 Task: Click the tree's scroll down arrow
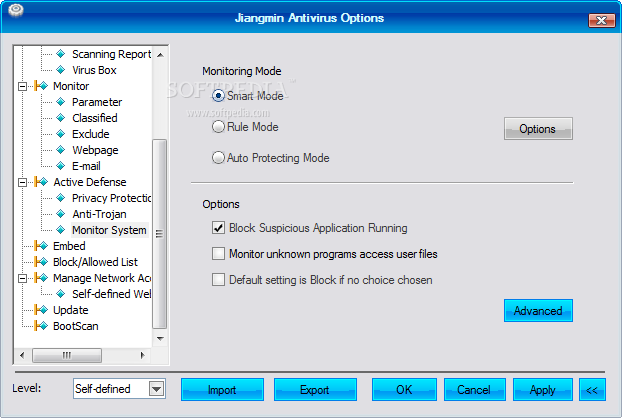coord(160,339)
